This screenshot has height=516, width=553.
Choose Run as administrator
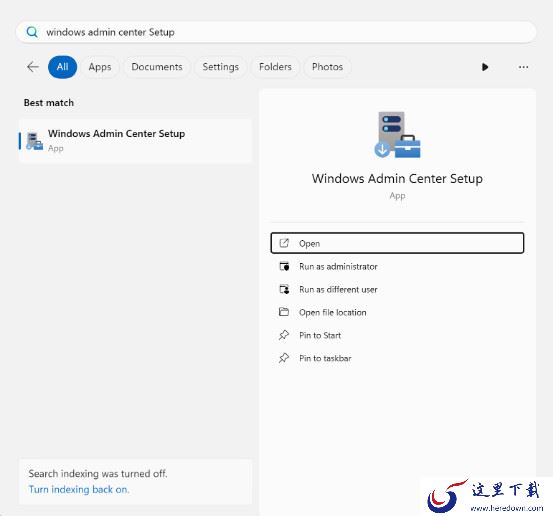tap(397, 266)
